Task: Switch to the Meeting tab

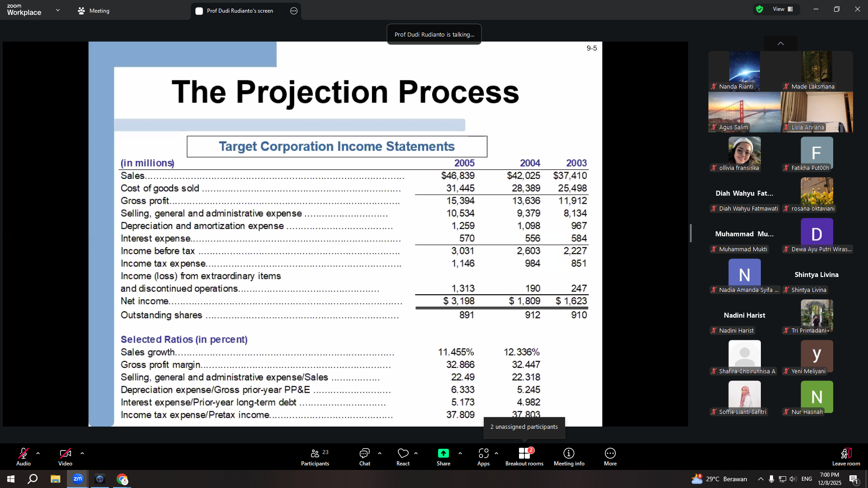Action: [94, 11]
